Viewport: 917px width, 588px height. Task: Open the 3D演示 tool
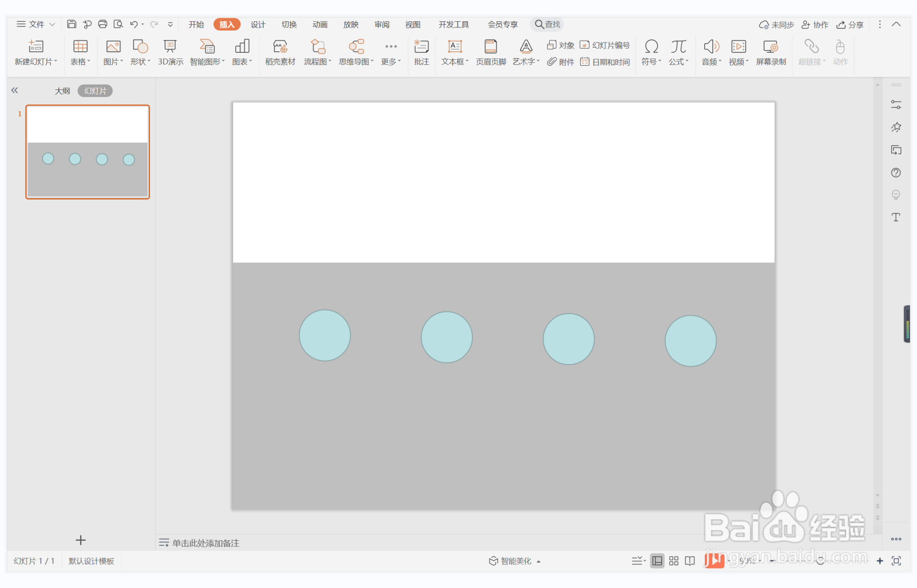coord(170,47)
